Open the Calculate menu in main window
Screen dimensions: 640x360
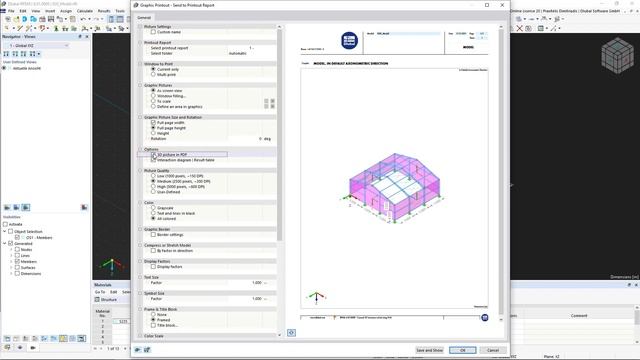85,11
